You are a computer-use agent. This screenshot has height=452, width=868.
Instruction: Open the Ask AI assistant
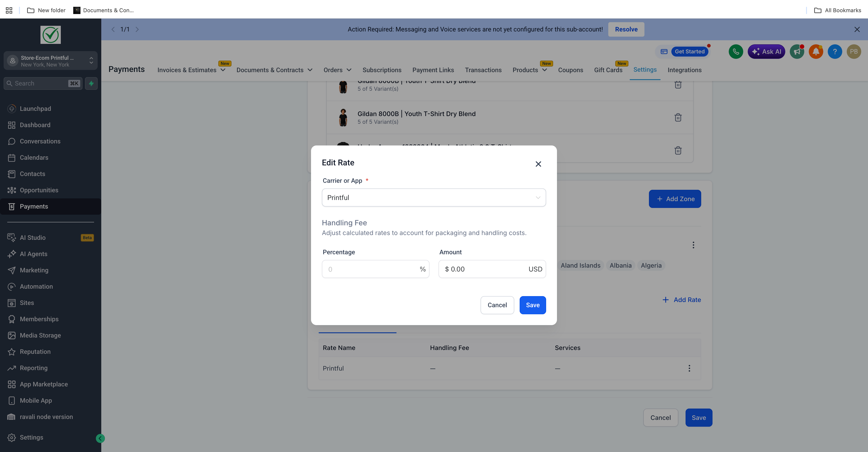[x=766, y=52]
